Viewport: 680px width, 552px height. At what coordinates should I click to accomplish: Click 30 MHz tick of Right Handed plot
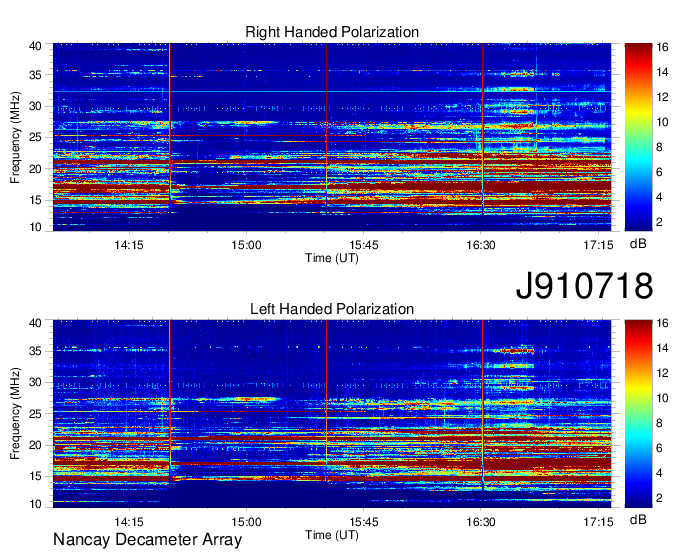(x=36, y=106)
